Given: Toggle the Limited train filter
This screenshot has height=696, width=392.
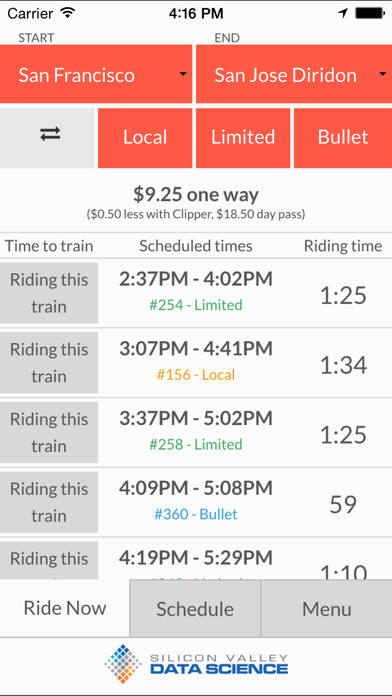Looking at the screenshot, I should (x=243, y=138).
